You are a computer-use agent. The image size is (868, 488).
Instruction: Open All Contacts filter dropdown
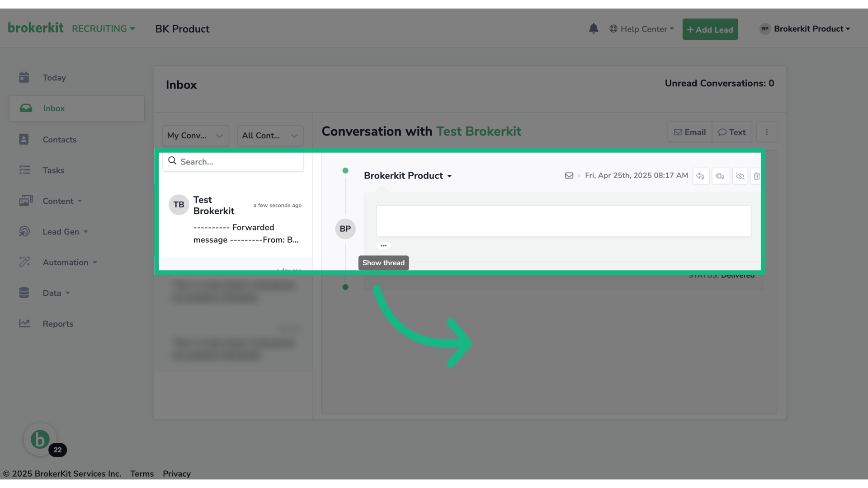[x=270, y=136]
